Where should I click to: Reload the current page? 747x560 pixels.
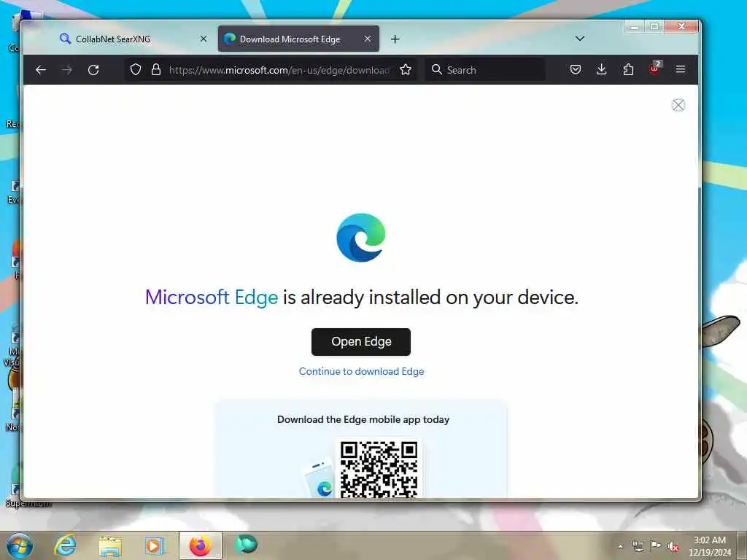point(93,70)
